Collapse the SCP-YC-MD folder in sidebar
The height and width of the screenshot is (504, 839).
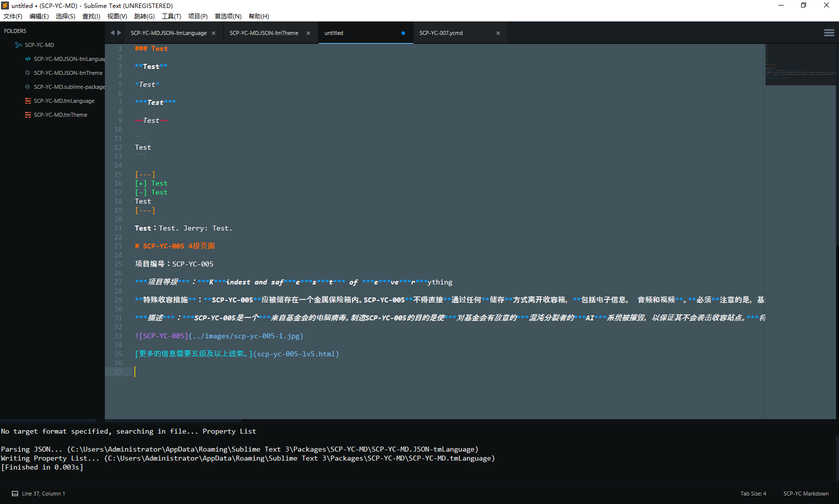[x=39, y=45]
